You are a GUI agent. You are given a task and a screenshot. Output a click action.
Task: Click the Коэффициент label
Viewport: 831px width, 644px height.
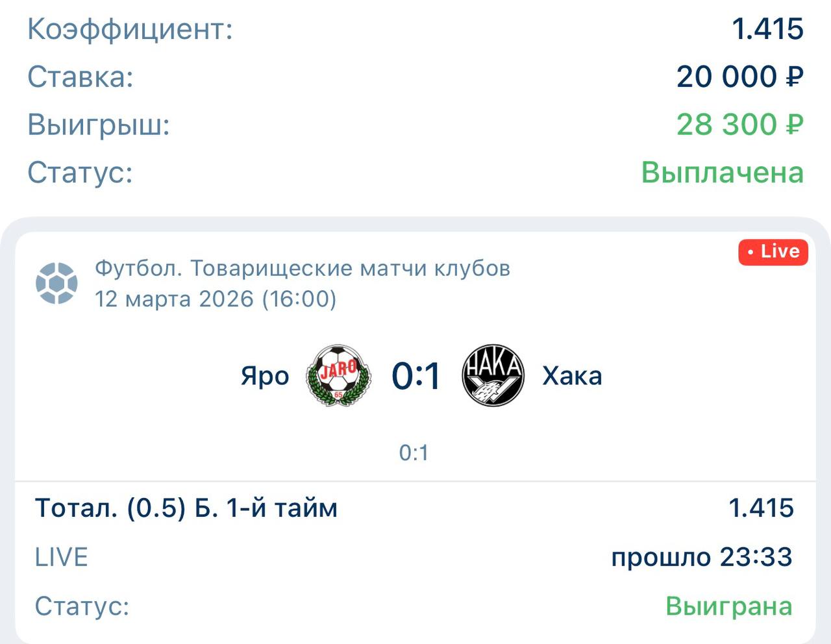click(x=130, y=29)
